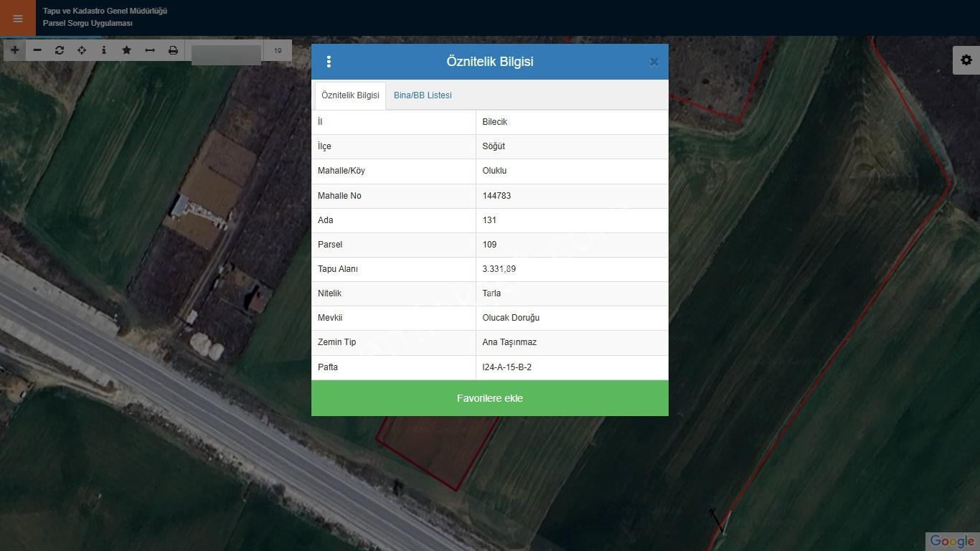Zoom out with the minus icon

37,50
